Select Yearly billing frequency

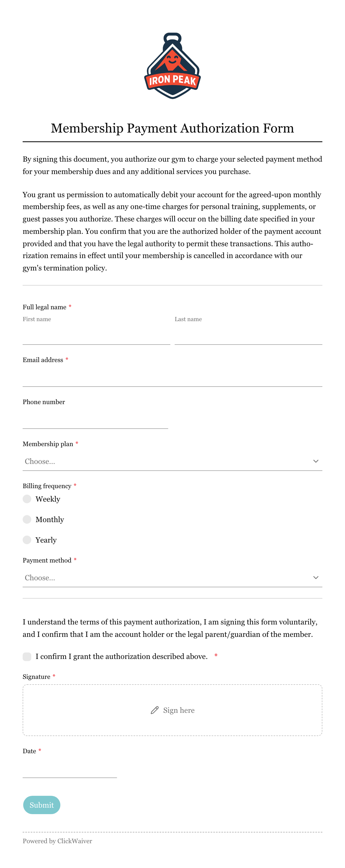pyautogui.click(x=27, y=540)
